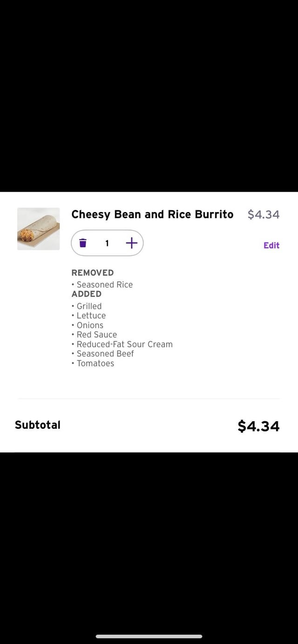Select the Cheesy Bean and Rice Burrito title

tap(152, 214)
